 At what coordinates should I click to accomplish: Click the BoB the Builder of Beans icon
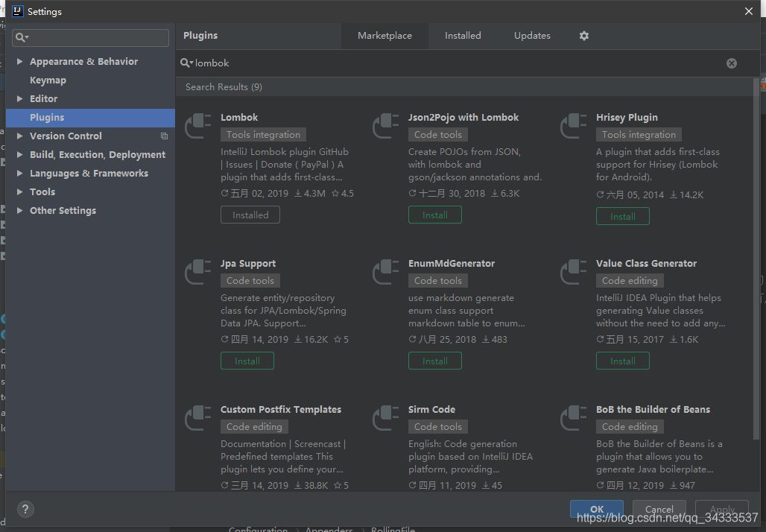pos(574,418)
